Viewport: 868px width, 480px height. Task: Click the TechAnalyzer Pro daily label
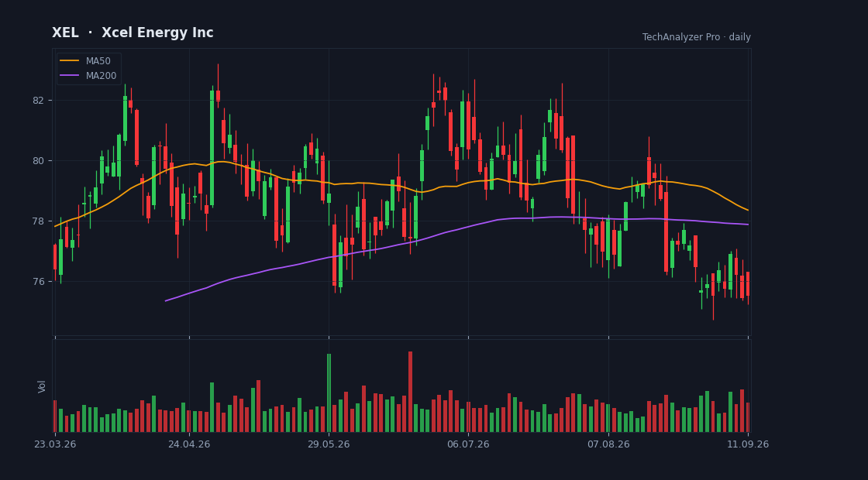[697, 37]
